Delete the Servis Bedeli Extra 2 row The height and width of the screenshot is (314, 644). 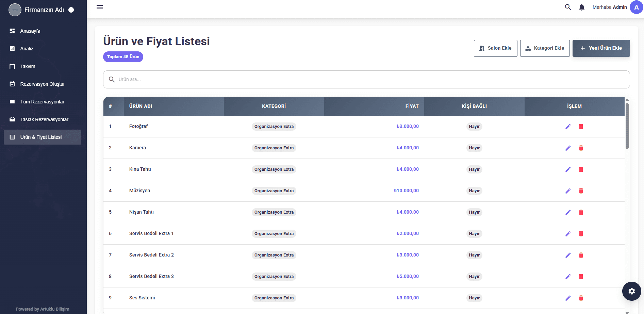(x=581, y=255)
